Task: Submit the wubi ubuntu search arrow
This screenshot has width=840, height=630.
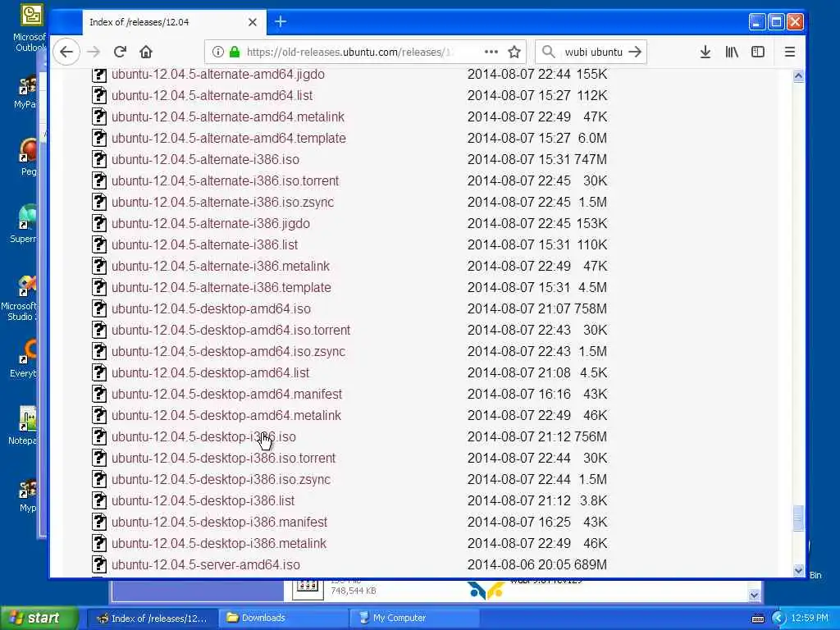Action: (635, 52)
